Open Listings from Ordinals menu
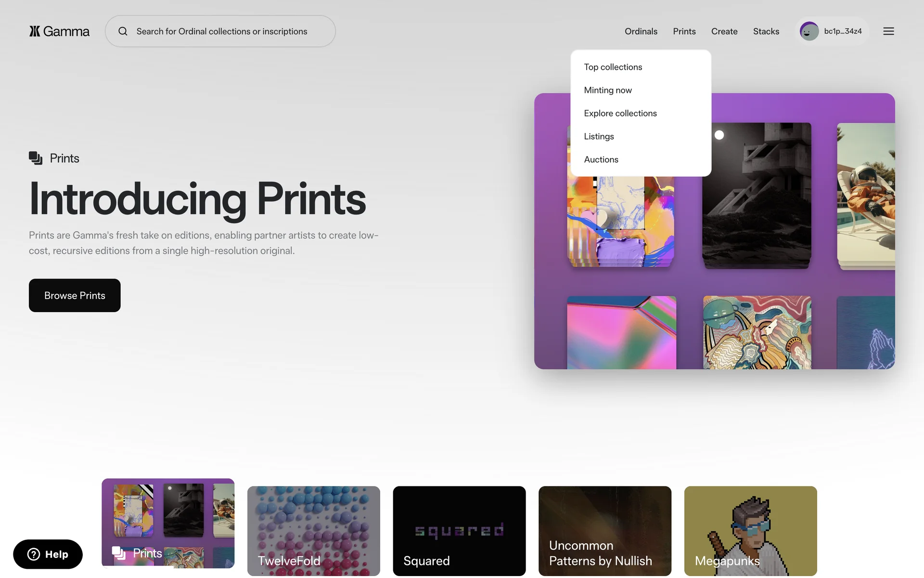This screenshot has height=578, width=924. click(599, 136)
